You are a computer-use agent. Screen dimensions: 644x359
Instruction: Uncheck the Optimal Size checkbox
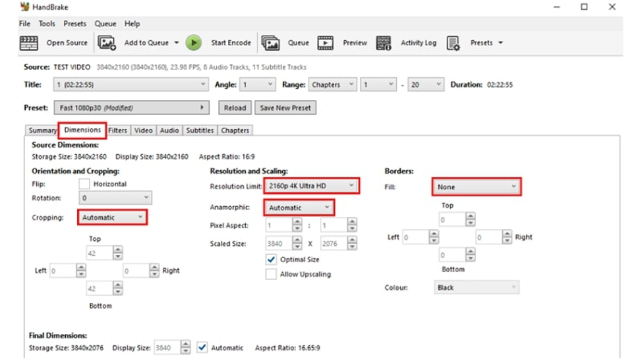[271, 260]
